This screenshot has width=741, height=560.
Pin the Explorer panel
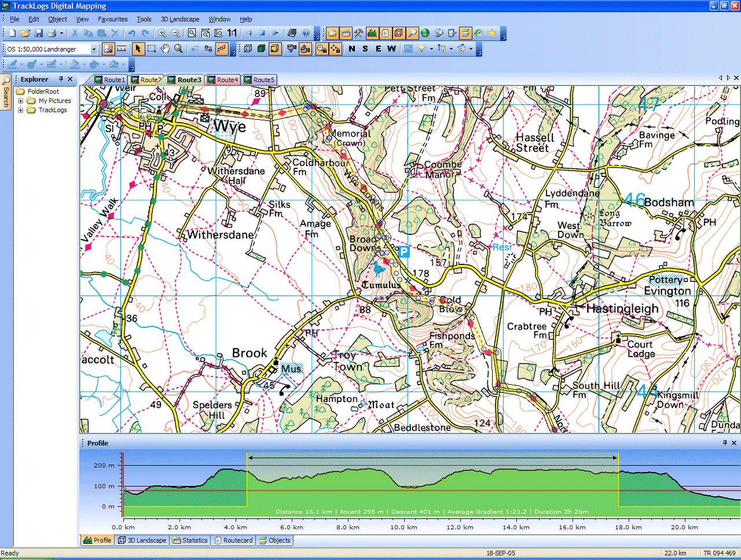click(61, 79)
